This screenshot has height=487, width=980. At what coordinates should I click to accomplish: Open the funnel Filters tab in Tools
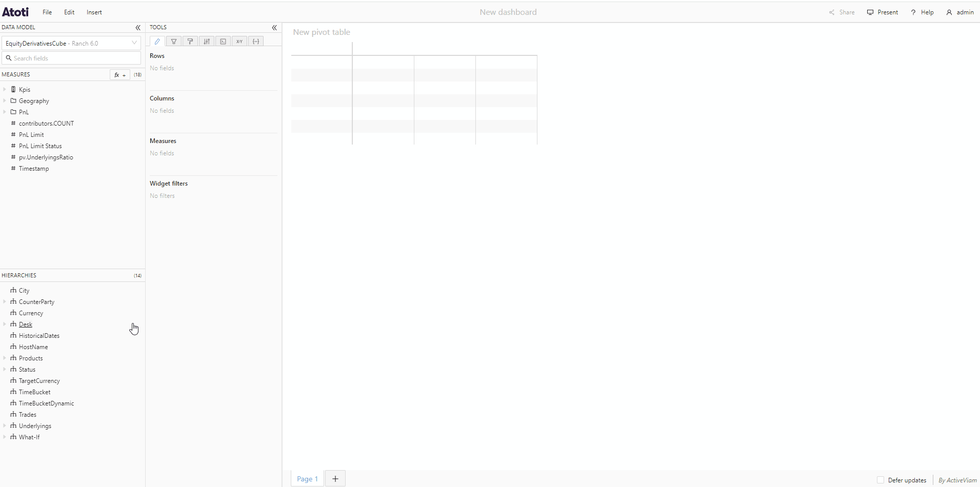click(174, 42)
